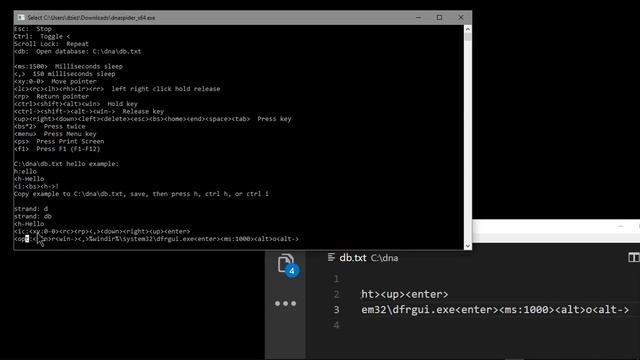This screenshot has width=640, height=360.
Task: Click the split editor icon beside db.txt
Action: click(x=633, y=258)
